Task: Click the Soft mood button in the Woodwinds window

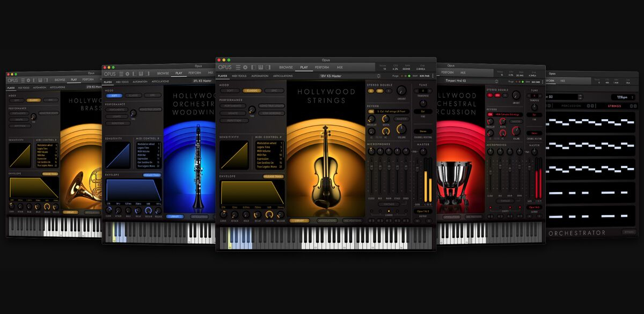Action: 114,96
